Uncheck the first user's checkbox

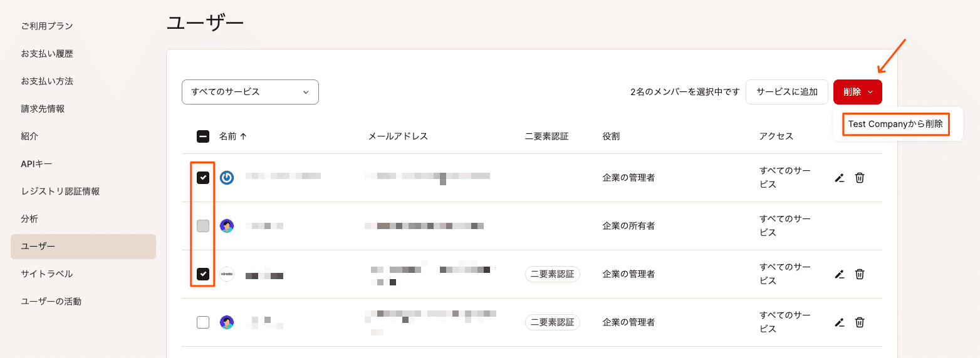[x=203, y=178]
